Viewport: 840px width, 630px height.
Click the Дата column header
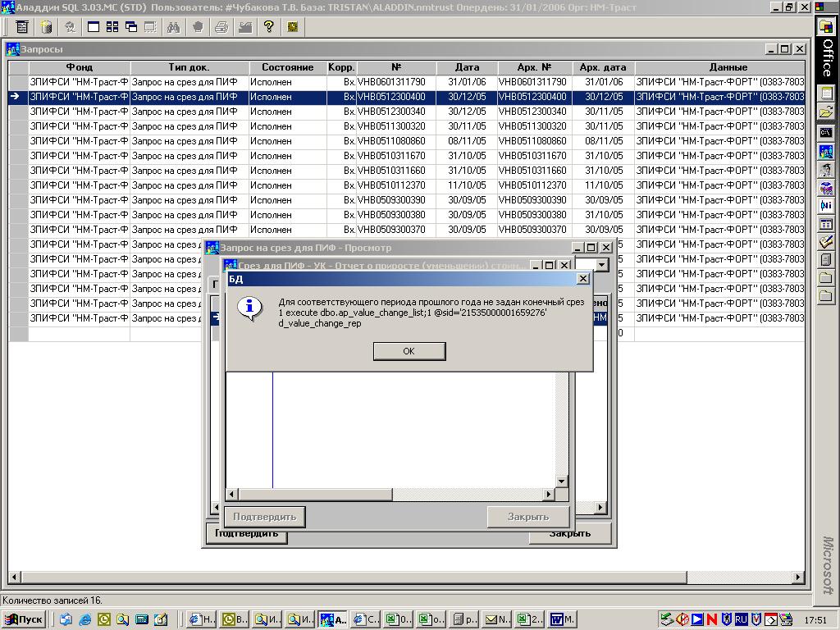[467, 67]
